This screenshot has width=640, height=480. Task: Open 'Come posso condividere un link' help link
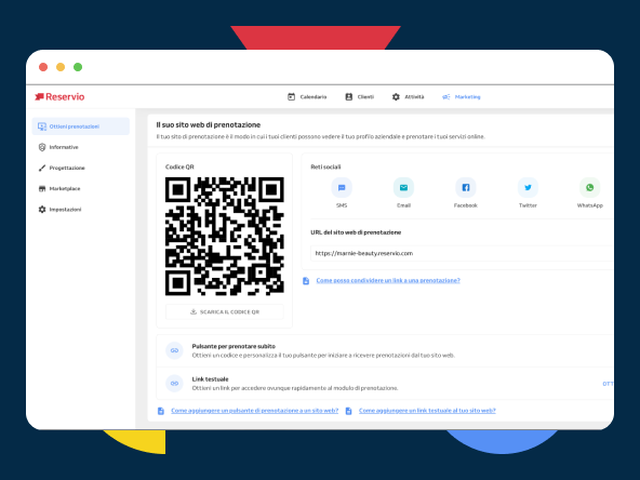(388, 280)
